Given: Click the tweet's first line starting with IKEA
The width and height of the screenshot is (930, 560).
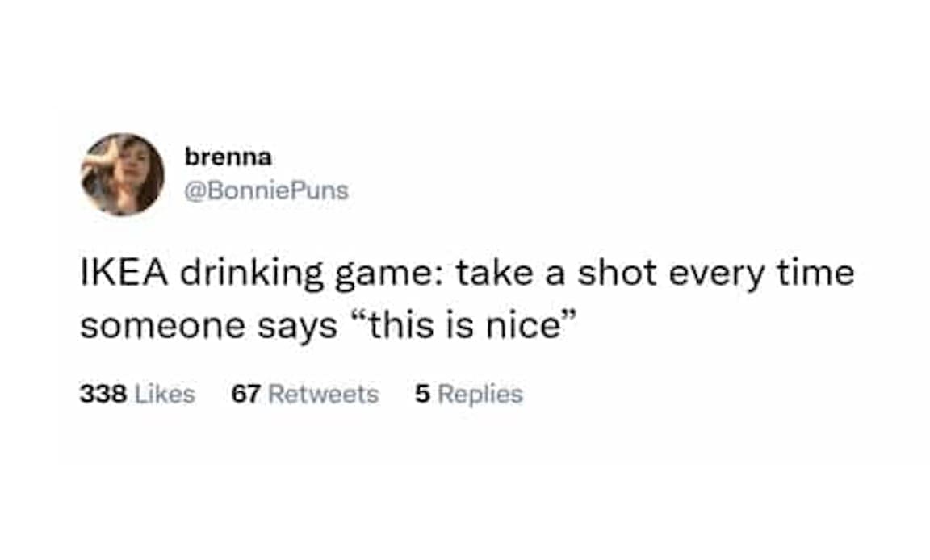Looking at the screenshot, I should coord(467,274).
